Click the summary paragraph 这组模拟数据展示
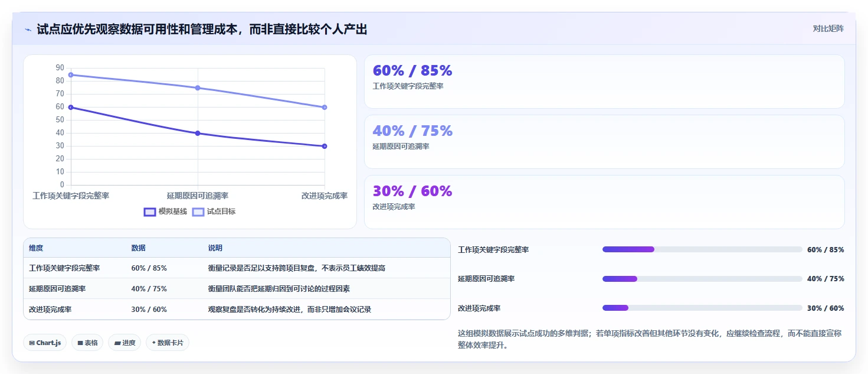This screenshot has width=868, height=374. click(650, 340)
